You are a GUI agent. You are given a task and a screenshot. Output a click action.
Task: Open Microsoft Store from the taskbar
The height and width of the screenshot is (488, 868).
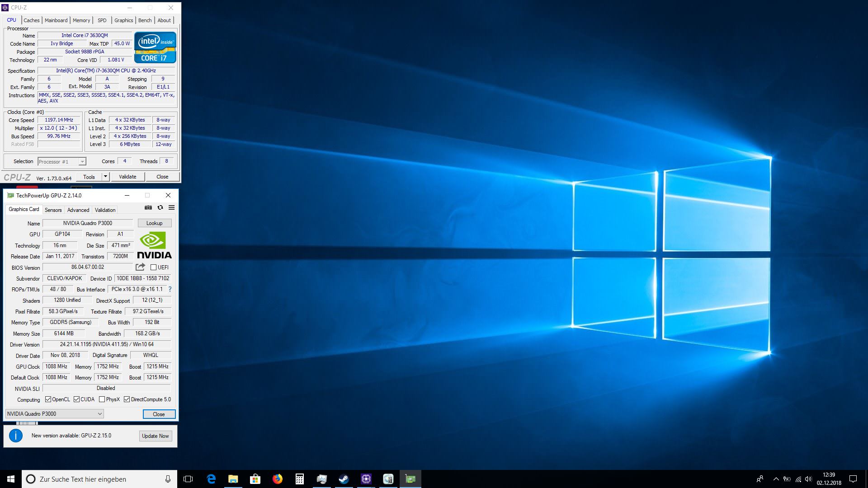click(x=255, y=479)
